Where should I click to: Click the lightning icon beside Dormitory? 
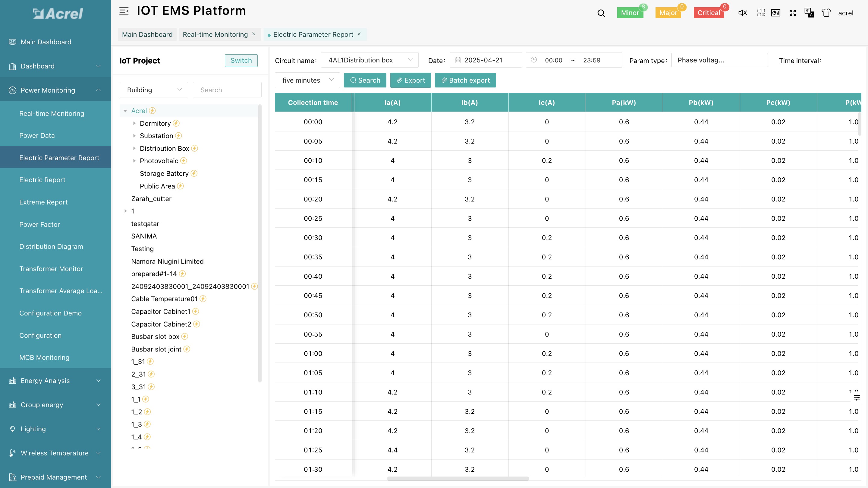tap(176, 123)
